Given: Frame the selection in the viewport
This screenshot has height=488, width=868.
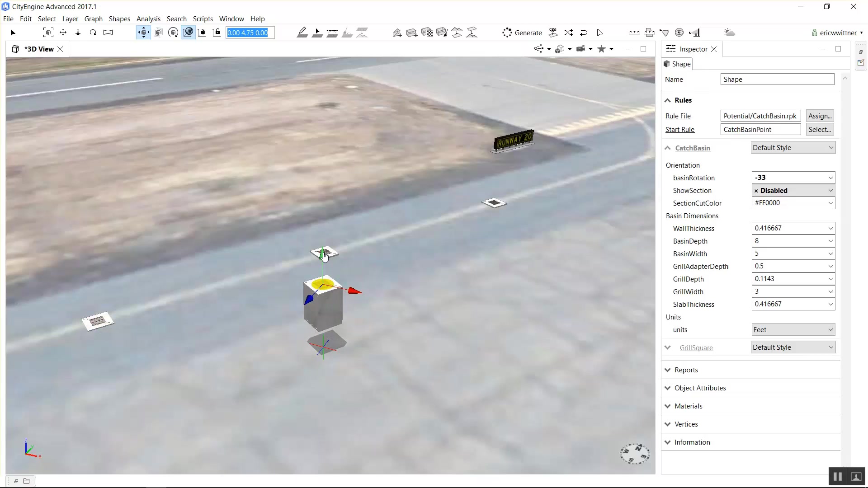Looking at the screenshot, I should pos(48,33).
